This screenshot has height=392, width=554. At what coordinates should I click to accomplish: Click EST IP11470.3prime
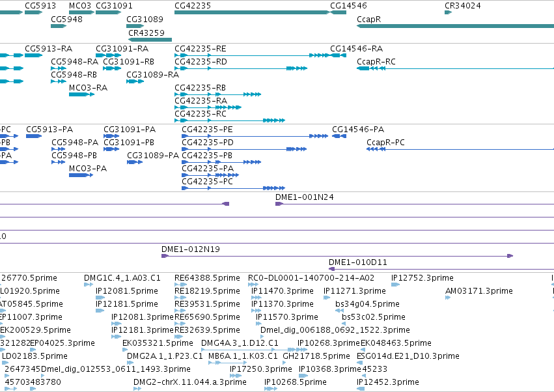coord(256,298)
